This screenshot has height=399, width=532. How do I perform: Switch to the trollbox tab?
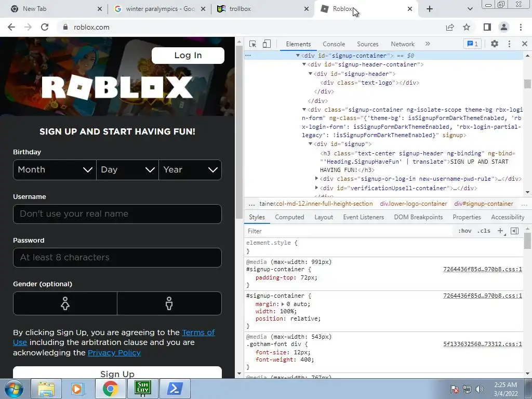click(x=262, y=9)
